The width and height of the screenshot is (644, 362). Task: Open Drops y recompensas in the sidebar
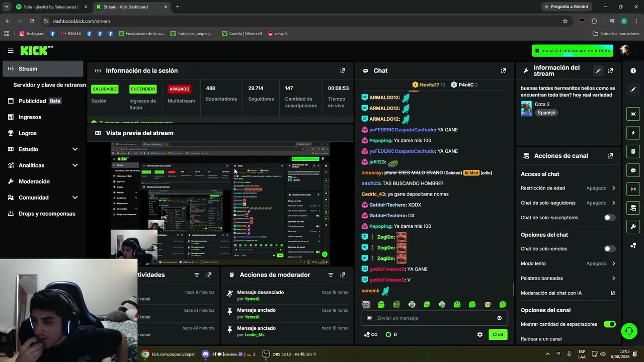point(43,214)
